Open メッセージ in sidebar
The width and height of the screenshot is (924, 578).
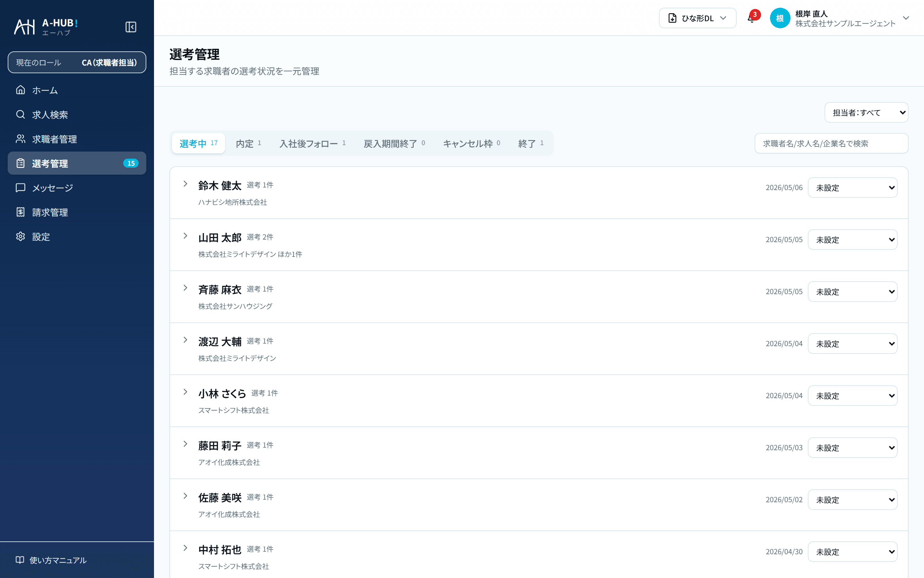pos(77,188)
